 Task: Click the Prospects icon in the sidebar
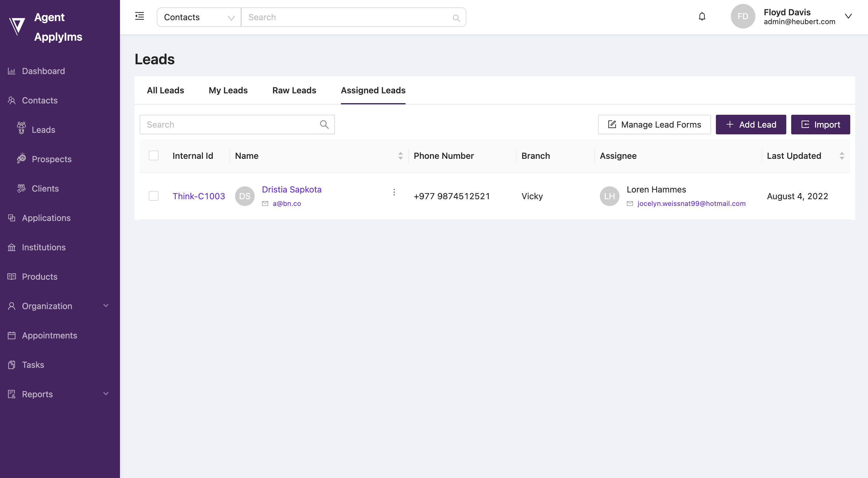[21, 158]
